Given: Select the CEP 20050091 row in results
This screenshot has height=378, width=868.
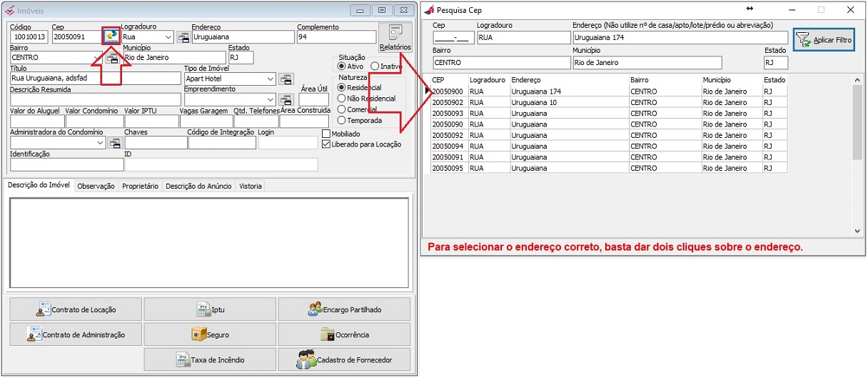Looking at the screenshot, I should click(448, 157).
